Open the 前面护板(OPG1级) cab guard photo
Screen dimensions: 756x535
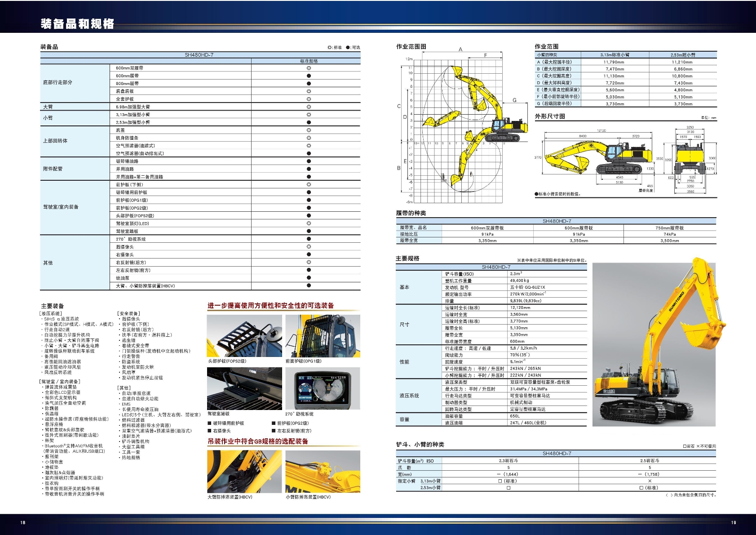tap(323, 336)
